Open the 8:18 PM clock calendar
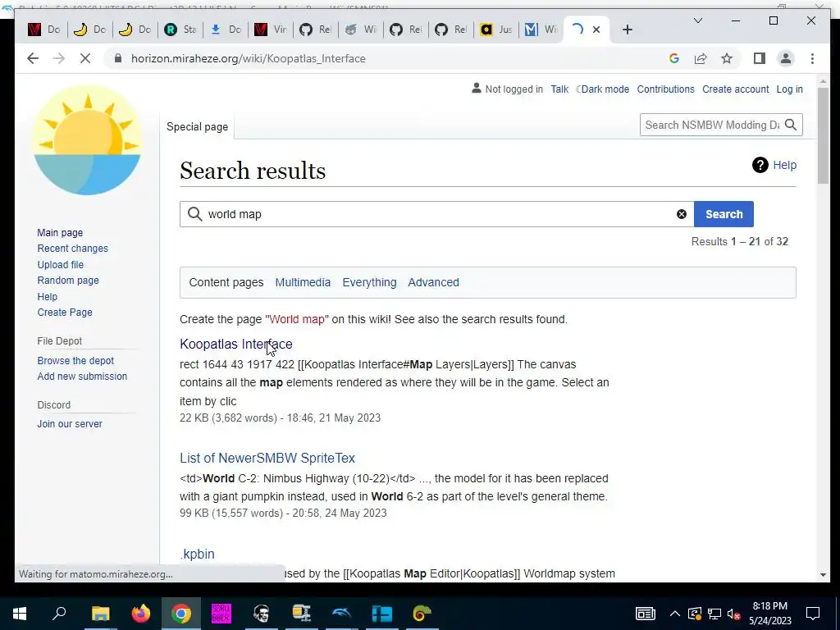Screen dimensions: 840x630 click(769, 614)
